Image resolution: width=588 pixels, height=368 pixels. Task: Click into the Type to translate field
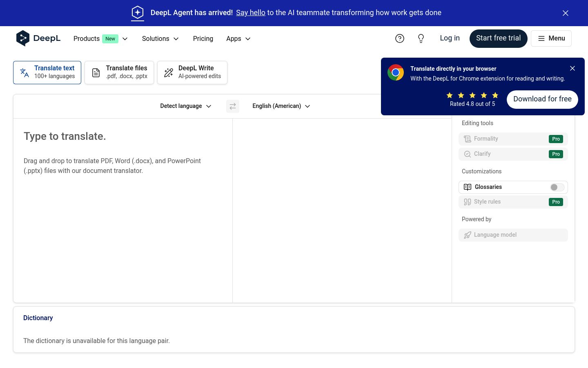tap(123, 211)
